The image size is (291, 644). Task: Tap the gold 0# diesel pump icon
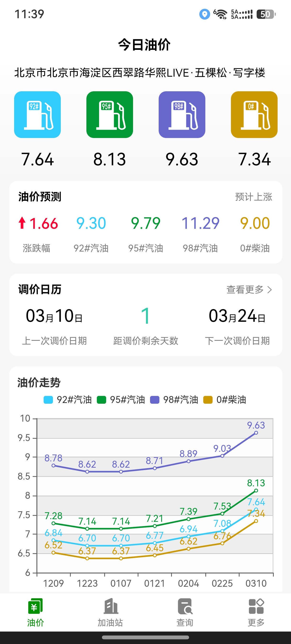pyautogui.click(x=254, y=115)
